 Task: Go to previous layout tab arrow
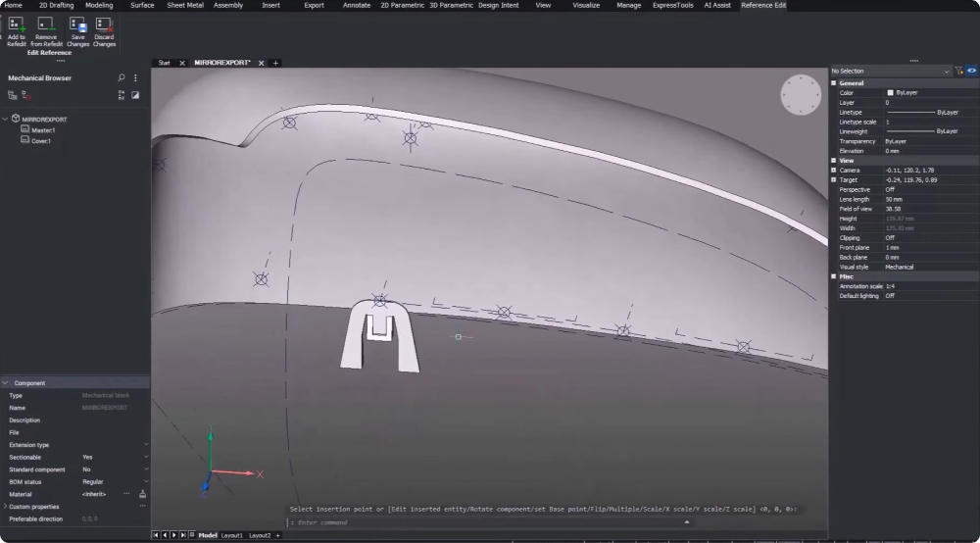click(165, 535)
